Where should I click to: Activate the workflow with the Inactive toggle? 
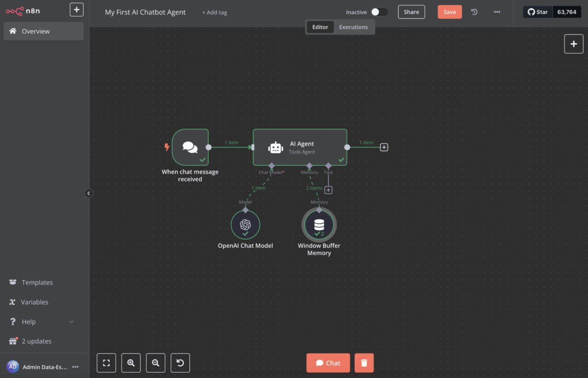tap(380, 11)
